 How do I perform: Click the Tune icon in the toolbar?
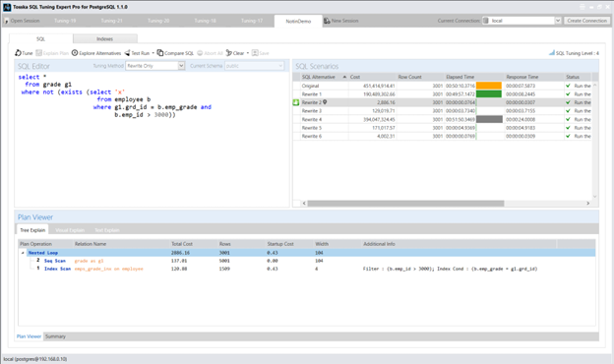(18, 53)
